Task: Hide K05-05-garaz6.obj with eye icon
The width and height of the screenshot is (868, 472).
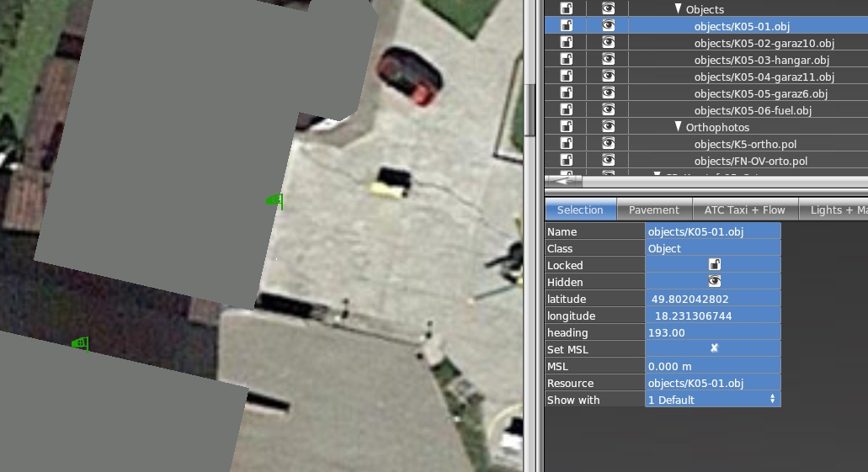Action: 609,93
